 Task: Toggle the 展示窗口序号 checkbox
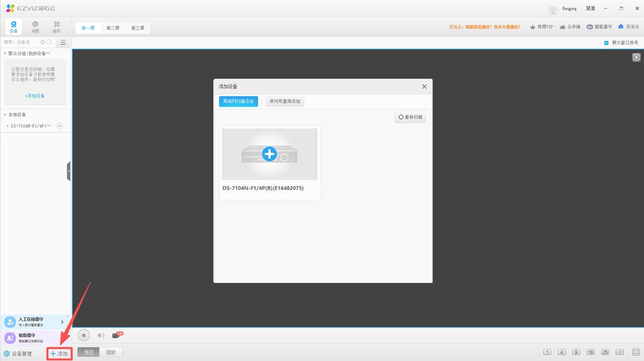coord(606,43)
